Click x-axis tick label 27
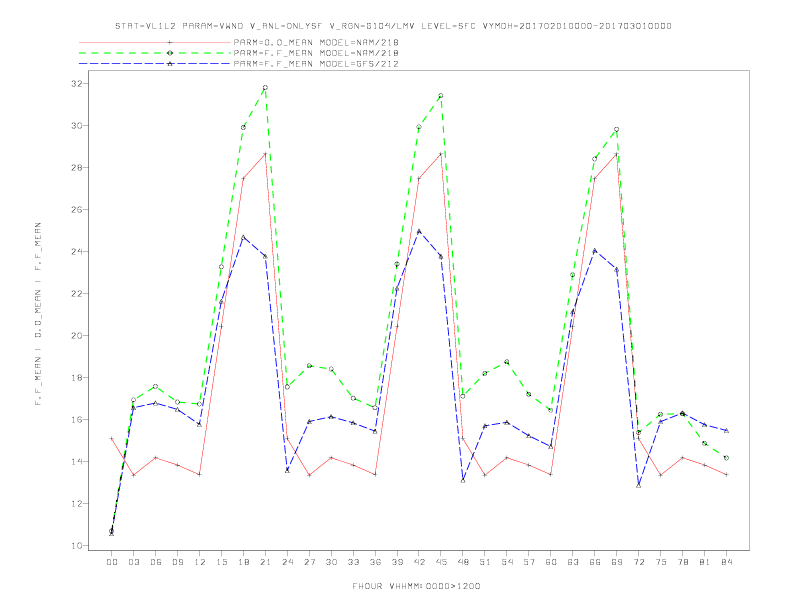This screenshot has height=612, width=792. click(309, 562)
